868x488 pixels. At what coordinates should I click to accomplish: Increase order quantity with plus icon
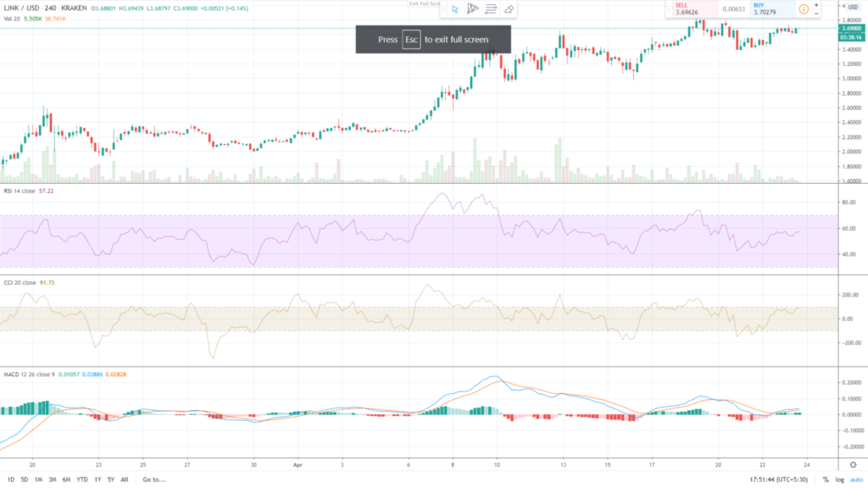[x=816, y=5]
